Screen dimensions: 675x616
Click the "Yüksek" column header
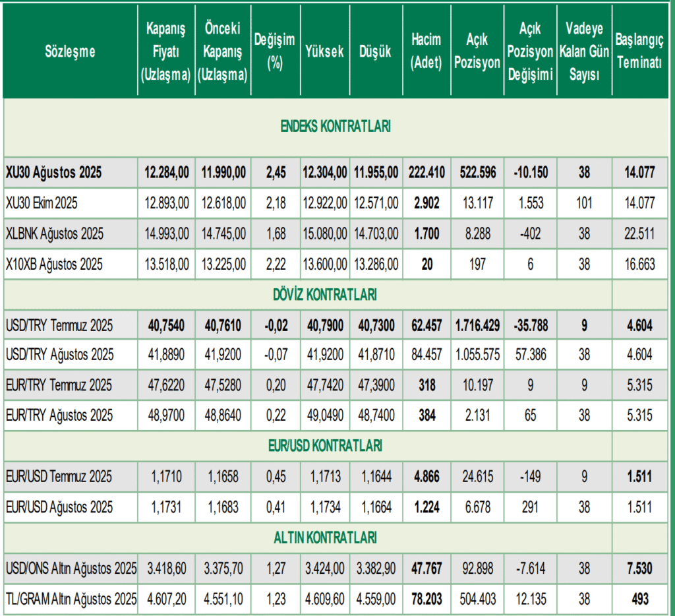(324, 51)
